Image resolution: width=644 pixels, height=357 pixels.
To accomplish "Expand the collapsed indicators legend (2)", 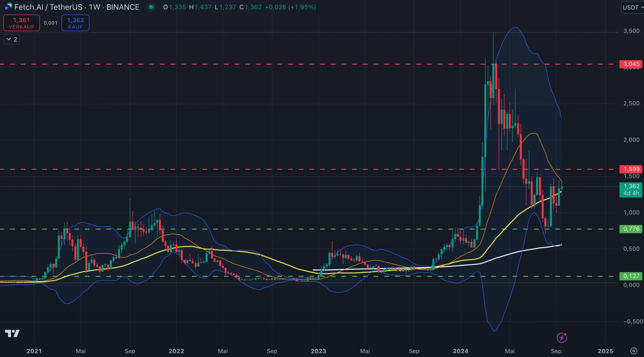I will pos(12,39).
